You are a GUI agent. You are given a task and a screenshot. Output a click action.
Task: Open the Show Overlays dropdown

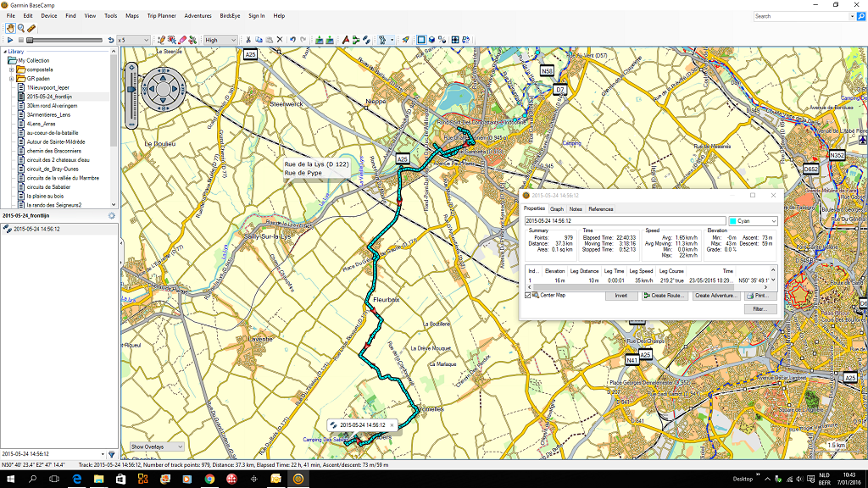tap(157, 446)
